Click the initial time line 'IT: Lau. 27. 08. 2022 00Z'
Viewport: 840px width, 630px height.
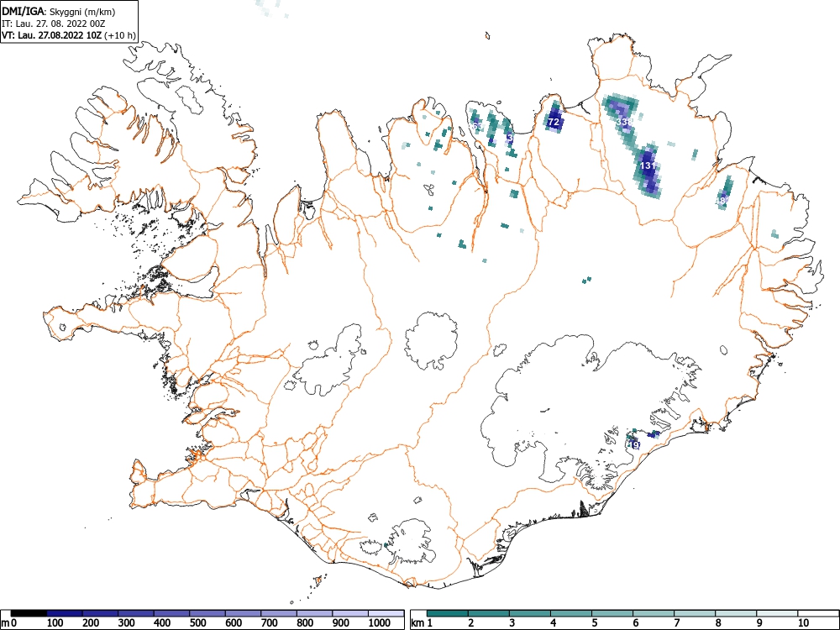(52, 24)
